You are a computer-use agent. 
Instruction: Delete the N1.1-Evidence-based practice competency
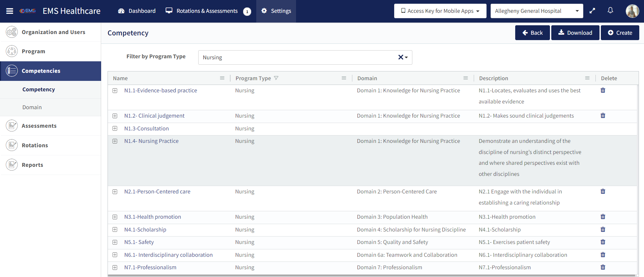(x=603, y=90)
